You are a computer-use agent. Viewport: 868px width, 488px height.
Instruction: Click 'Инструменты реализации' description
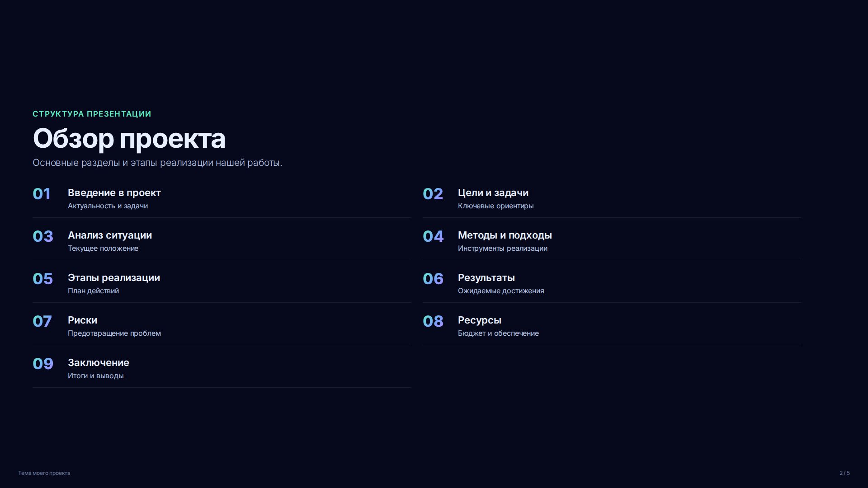coord(503,249)
